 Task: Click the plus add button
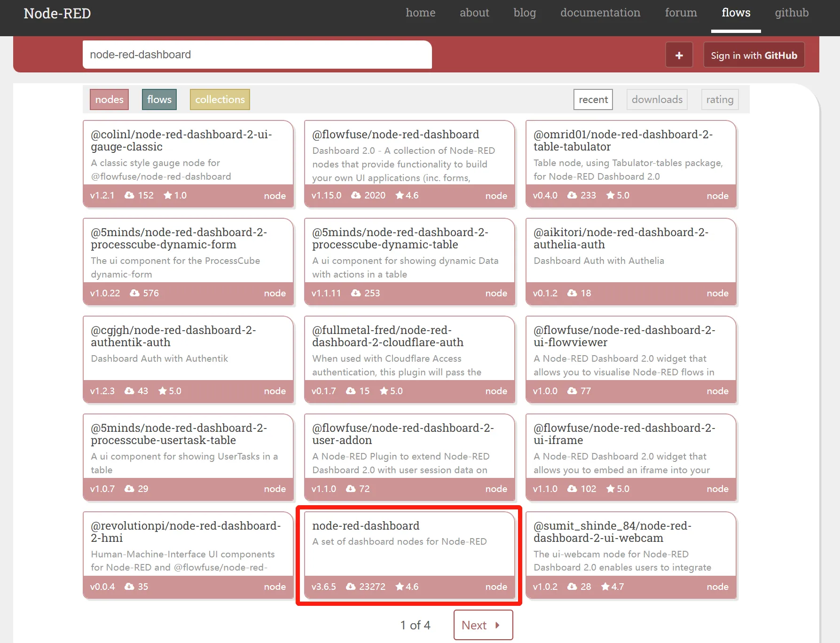point(679,55)
